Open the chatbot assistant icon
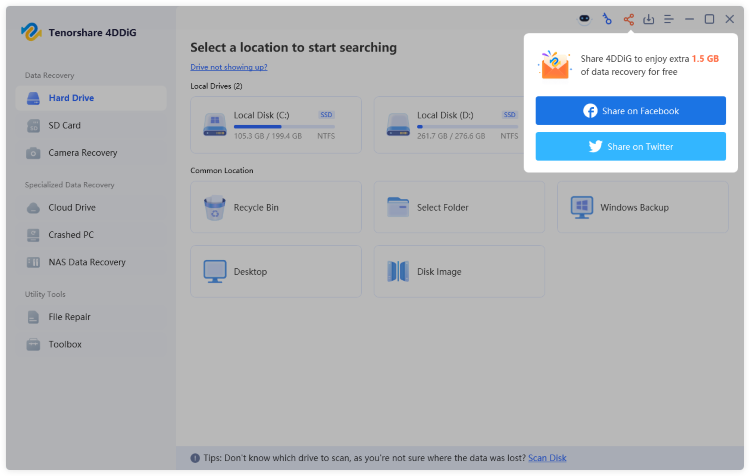 585,19
